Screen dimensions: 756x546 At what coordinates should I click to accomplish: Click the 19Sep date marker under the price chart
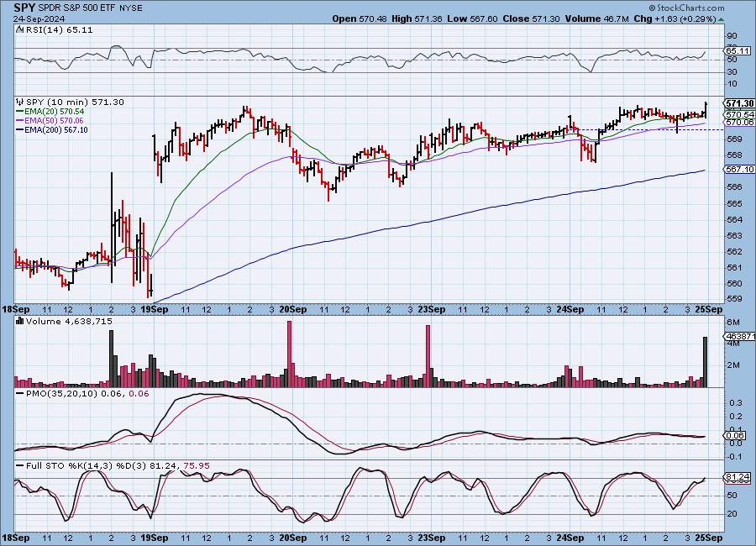click(155, 309)
